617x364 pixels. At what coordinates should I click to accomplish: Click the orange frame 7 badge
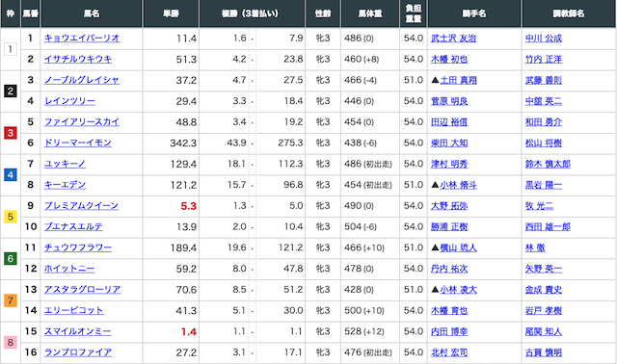click(11, 300)
